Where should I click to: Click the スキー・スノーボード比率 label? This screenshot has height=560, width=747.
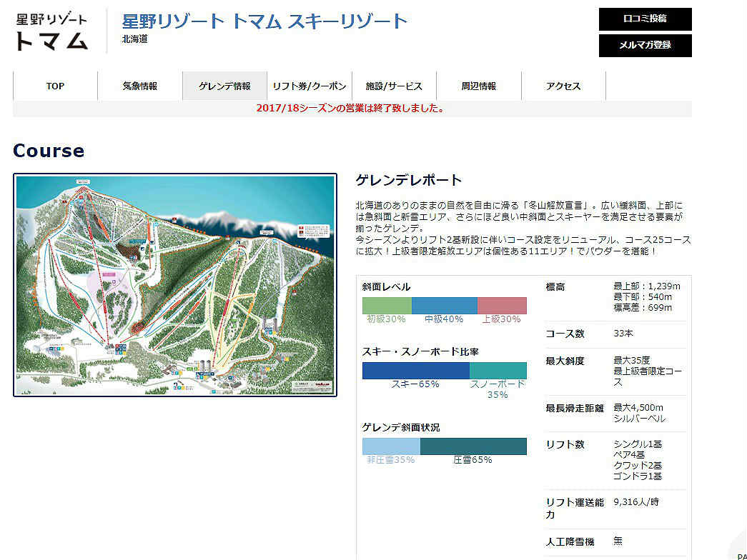point(420,352)
